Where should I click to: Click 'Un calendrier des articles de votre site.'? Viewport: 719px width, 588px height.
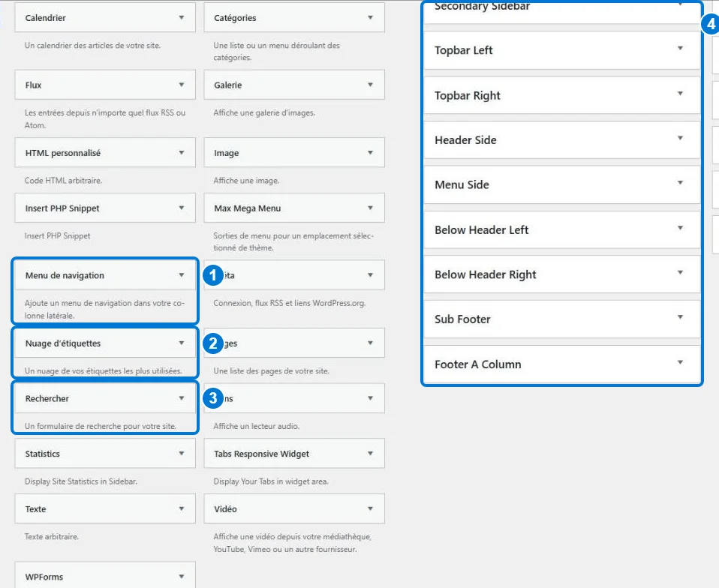(x=92, y=45)
